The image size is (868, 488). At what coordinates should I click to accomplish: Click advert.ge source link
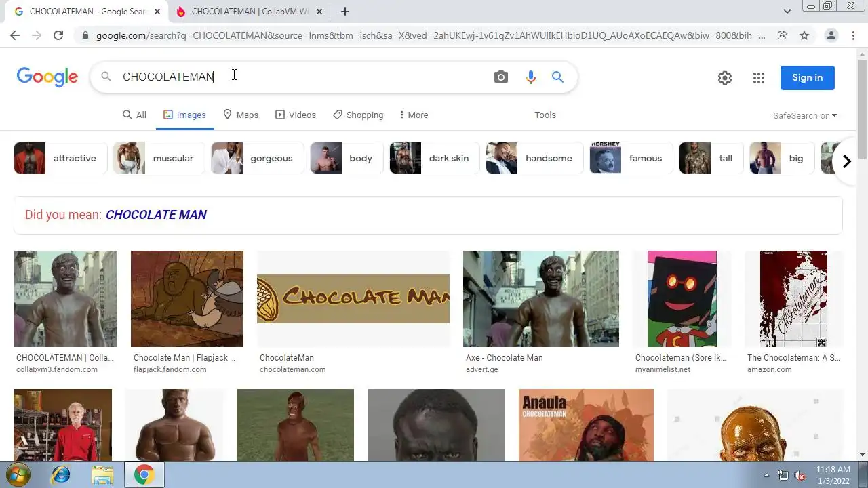(482, 370)
